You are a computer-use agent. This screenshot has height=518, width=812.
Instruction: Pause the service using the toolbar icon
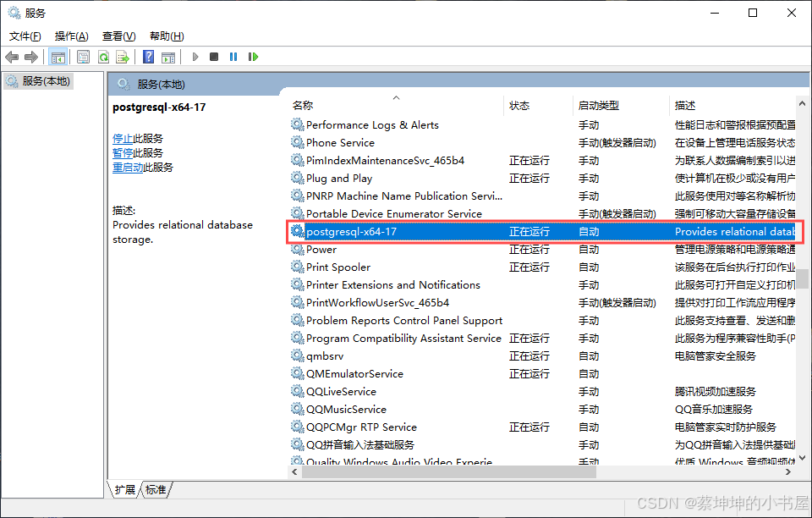point(233,57)
